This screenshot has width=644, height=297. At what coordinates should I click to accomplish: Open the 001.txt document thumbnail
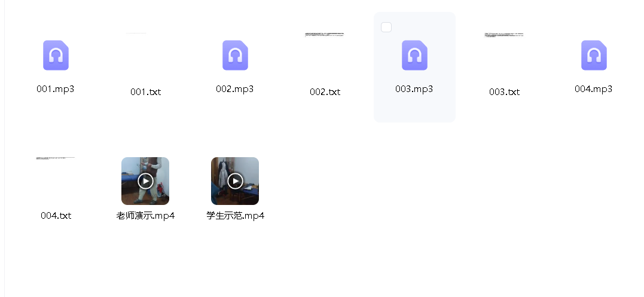[136, 33]
